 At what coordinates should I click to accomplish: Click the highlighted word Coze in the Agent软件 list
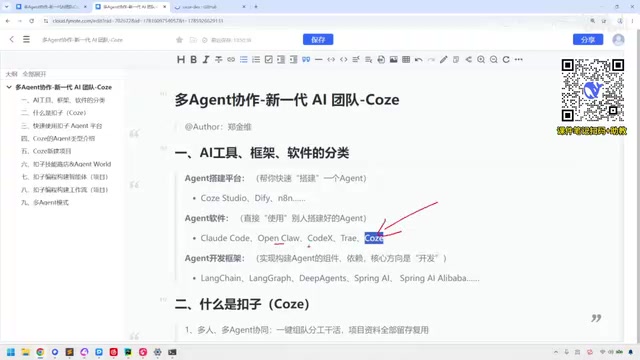click(x=374, y=238)
